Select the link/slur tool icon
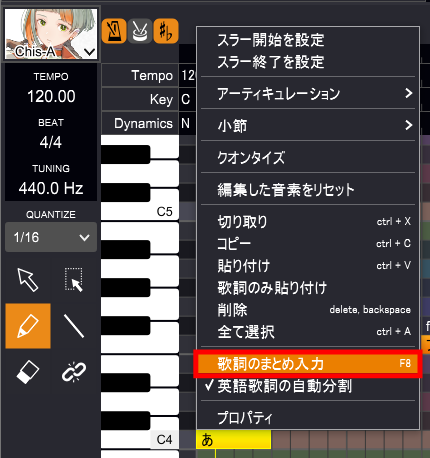This screenshot has height=458, width=430. click(74, 371)
